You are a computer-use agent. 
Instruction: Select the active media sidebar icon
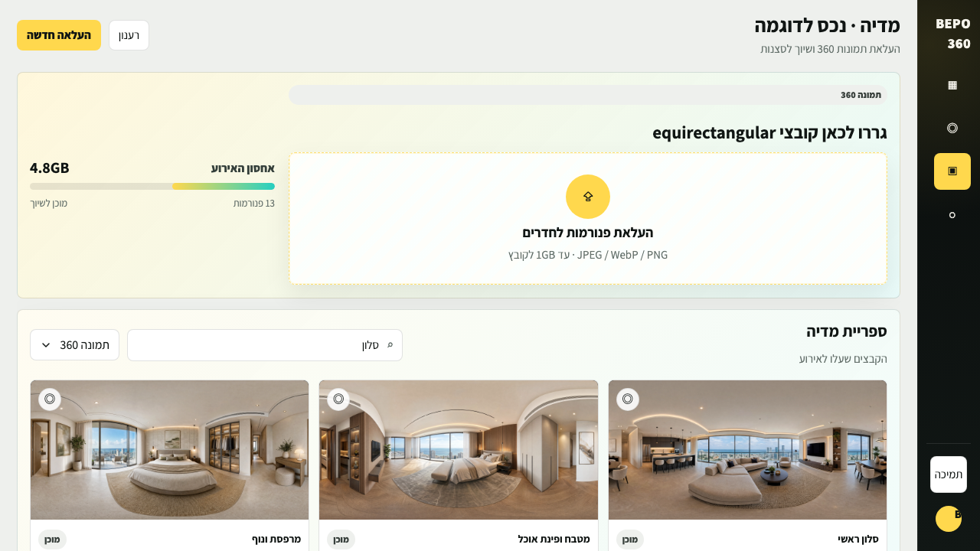952,171
